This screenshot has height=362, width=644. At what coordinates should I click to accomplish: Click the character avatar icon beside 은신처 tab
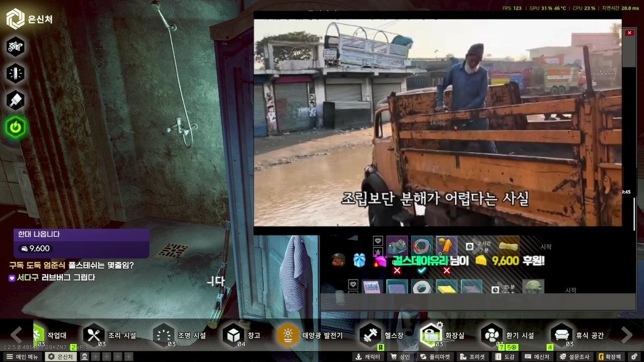[85, 357]
